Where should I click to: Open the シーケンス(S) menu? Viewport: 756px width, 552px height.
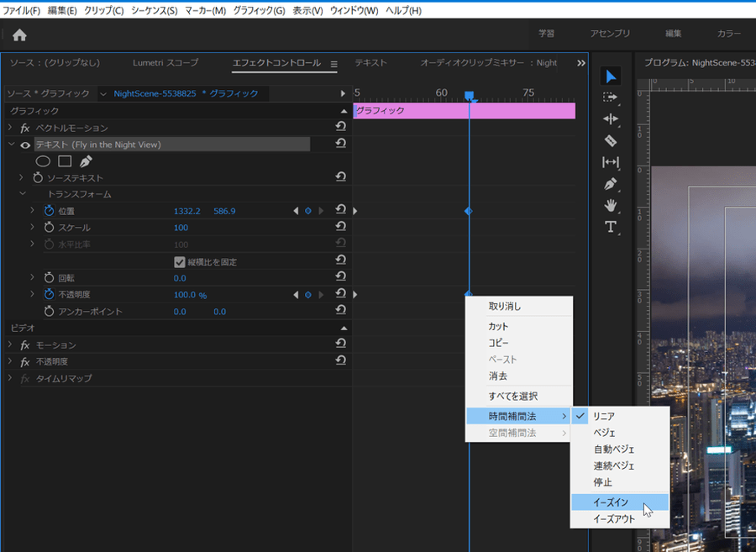[x=154, y=11]
